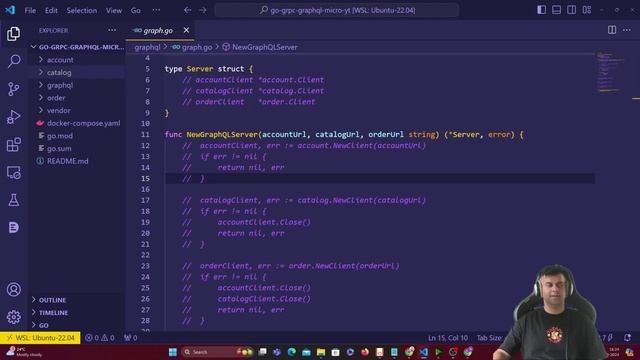Open the Extensions view
Viewport: 640px width, 360px height.
click(13, 144)
